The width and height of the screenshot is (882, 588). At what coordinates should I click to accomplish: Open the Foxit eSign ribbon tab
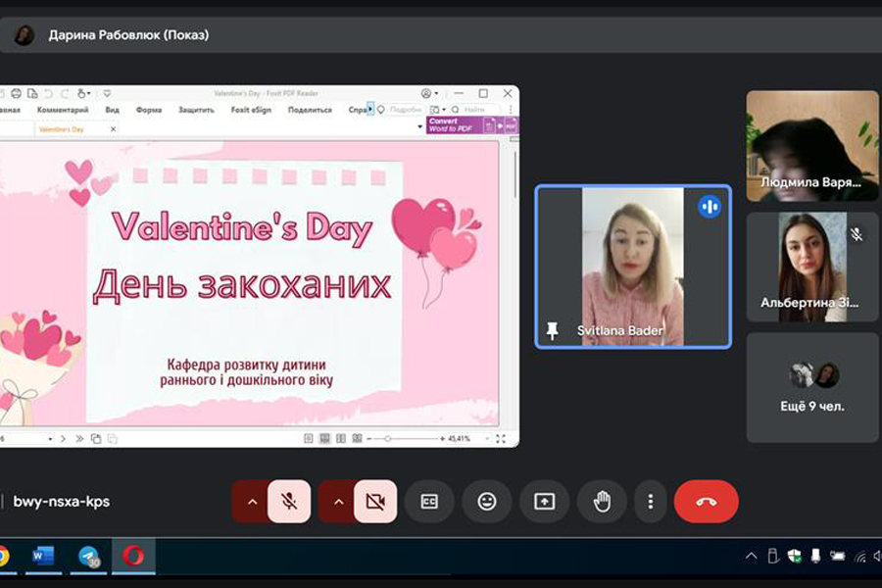[x=252, y=110]
